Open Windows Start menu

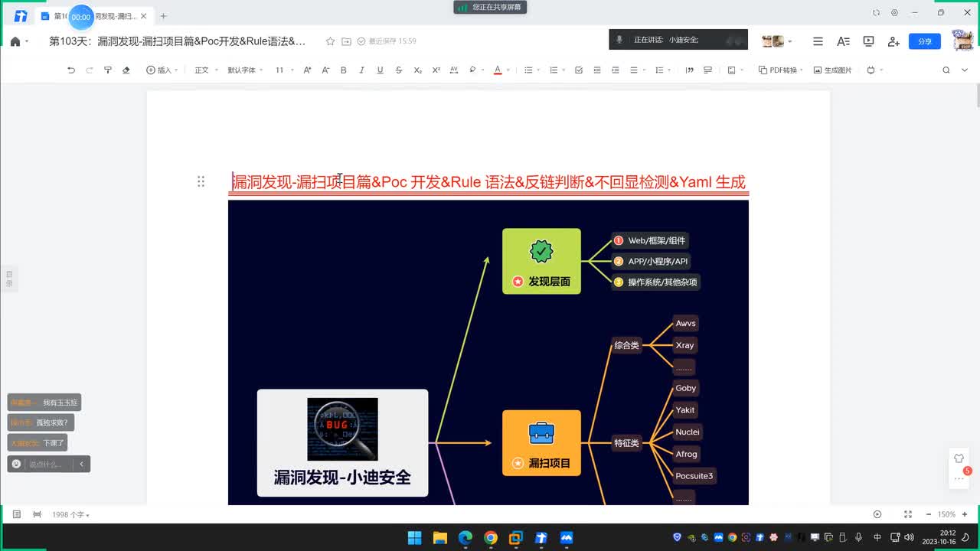(414, 537)
